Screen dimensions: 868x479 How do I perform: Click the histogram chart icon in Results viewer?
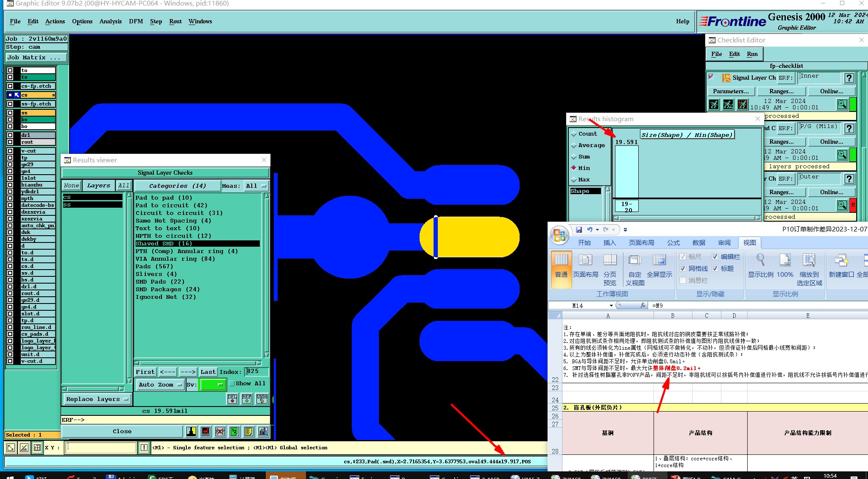tap(263, 432)
